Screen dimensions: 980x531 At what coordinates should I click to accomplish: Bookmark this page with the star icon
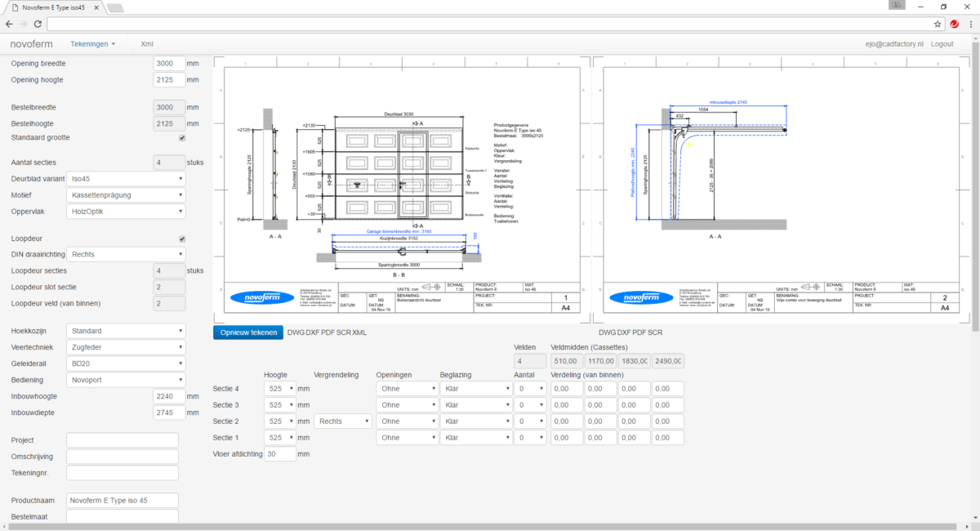coord(938,24)
